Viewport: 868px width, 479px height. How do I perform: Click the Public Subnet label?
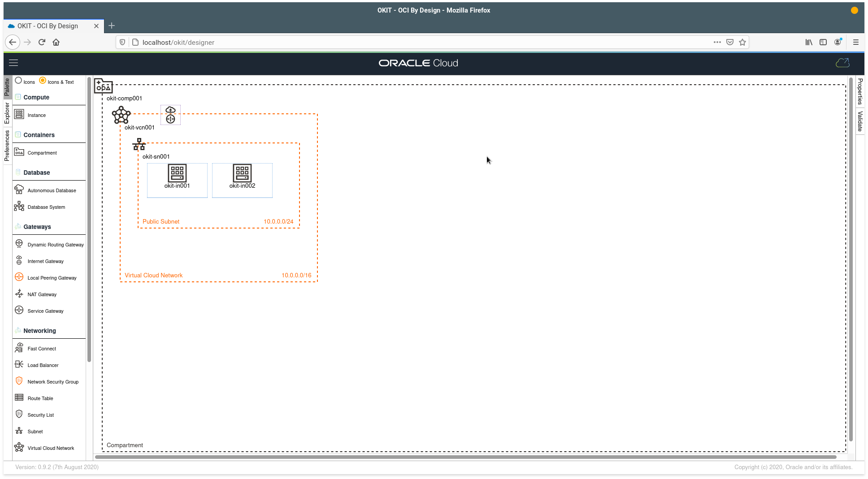click(161, 221)
